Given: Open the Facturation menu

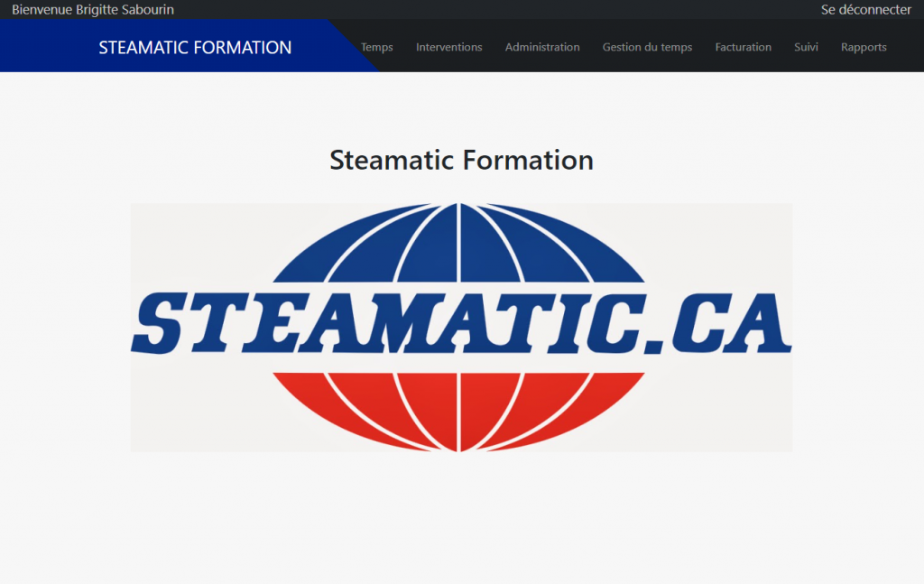Looking at the screenshot, I should pyautogui.click(x=744, y=47).
